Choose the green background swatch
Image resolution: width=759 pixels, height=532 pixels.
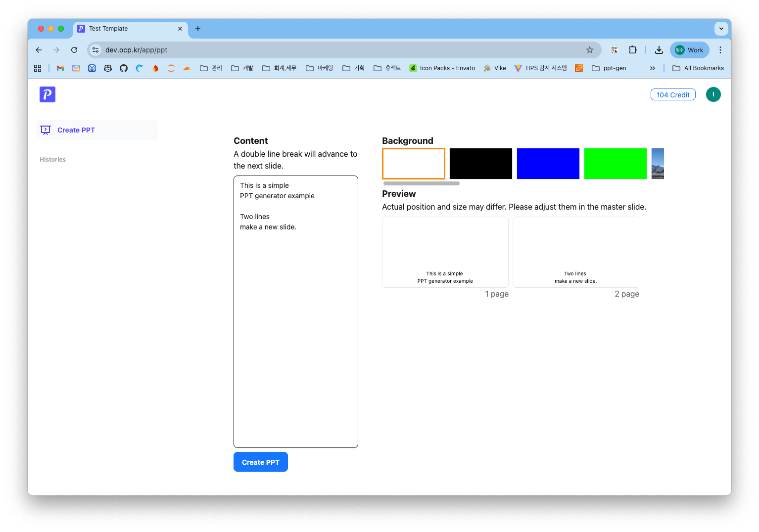(x=615, y=164)
